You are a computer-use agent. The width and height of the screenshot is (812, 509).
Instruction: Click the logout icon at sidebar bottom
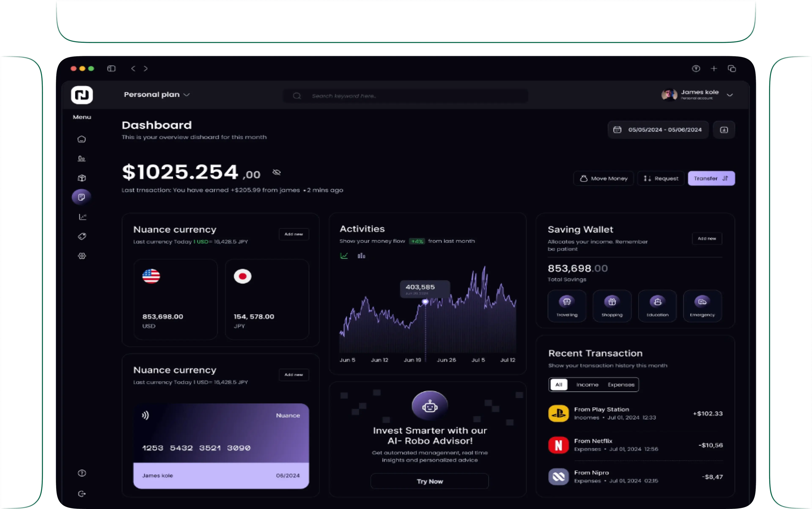point(82,494)
